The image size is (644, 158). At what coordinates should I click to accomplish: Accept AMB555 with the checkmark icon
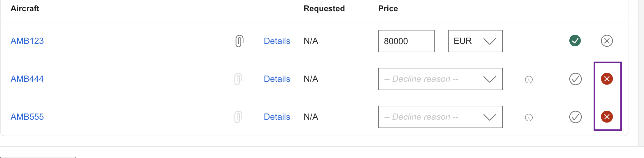[x=575, y=117]
